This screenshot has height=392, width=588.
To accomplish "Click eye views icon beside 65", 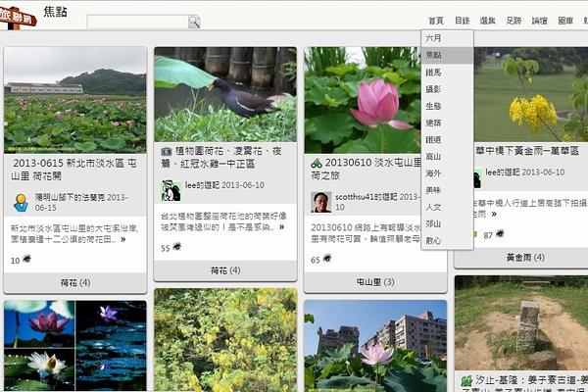I will pyautogui.click(x=328, y=259).
